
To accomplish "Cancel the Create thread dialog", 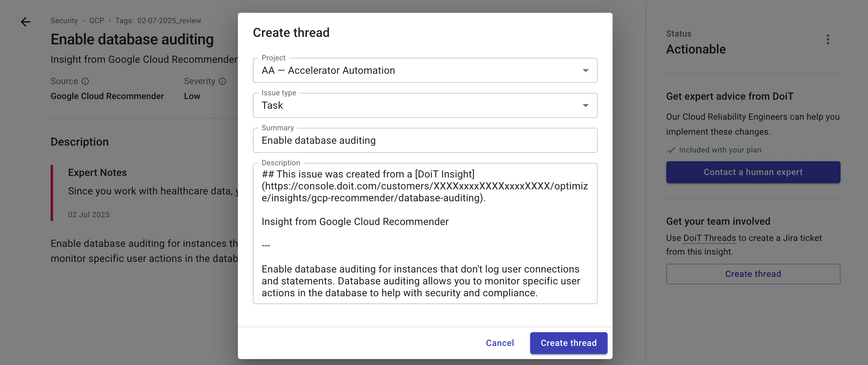I will coord(500,343).
